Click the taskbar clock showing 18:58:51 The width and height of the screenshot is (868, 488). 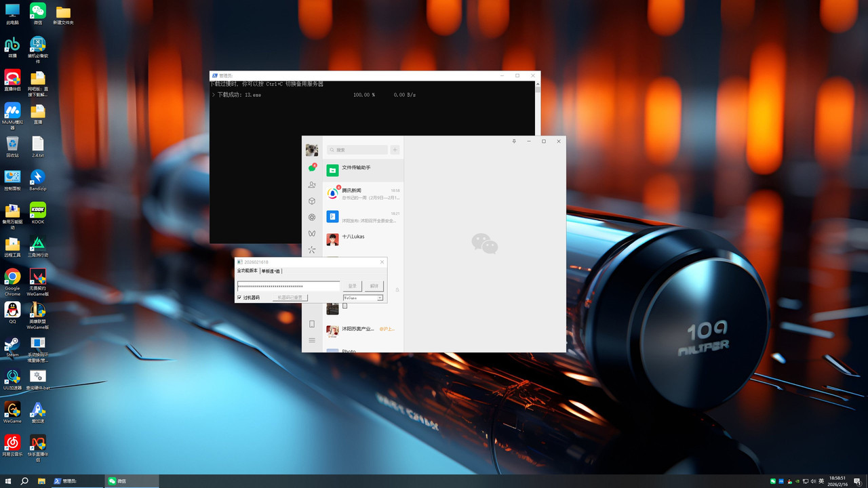tap(837, 481)
